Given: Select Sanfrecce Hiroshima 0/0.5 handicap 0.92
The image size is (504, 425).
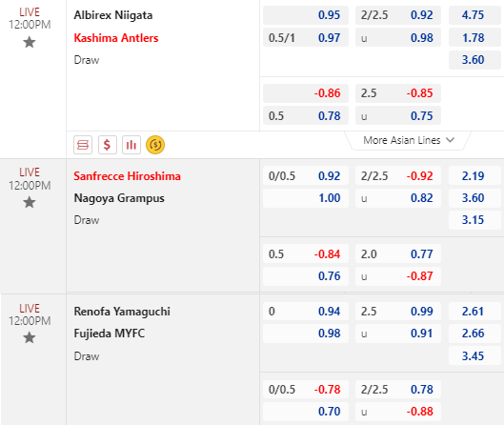Looking at the screenshot, I should pos(306,176).
